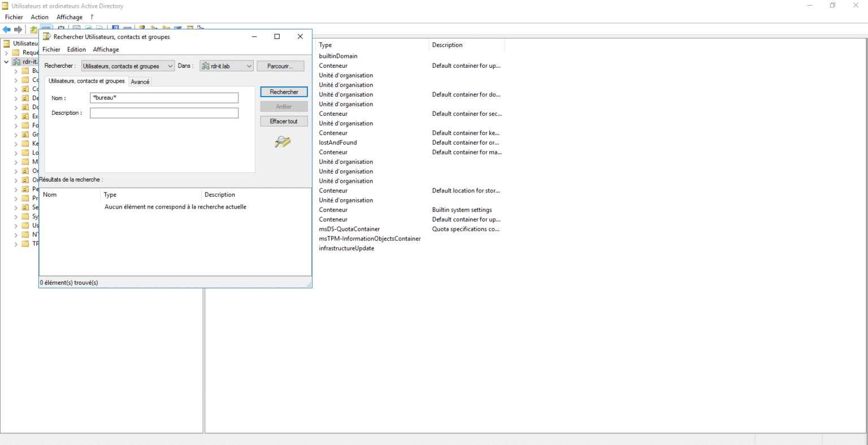Go back with the blue left arrow

tap(7, 29)
